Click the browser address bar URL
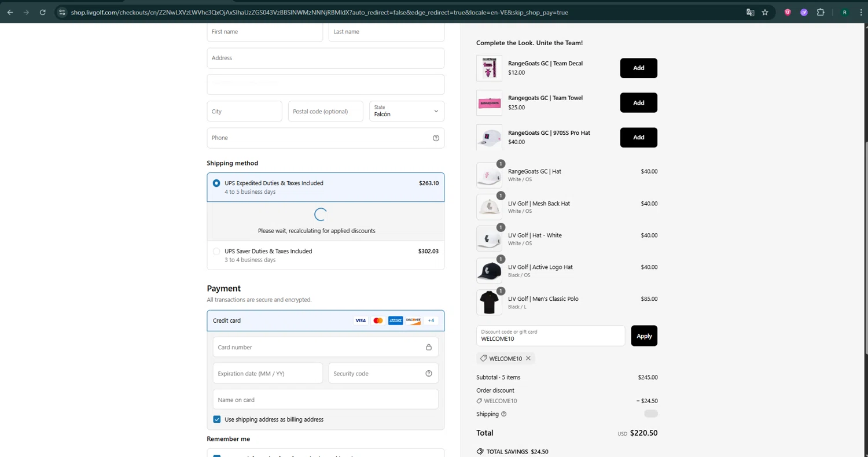This screenshot has width=868, height=457. click(319, 12)
